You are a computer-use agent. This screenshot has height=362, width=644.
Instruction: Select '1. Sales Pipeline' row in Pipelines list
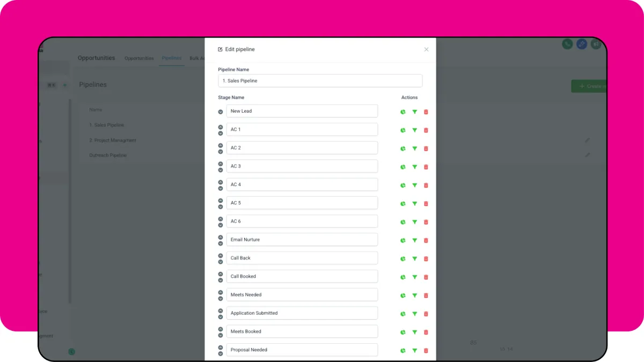pos(106,125)
